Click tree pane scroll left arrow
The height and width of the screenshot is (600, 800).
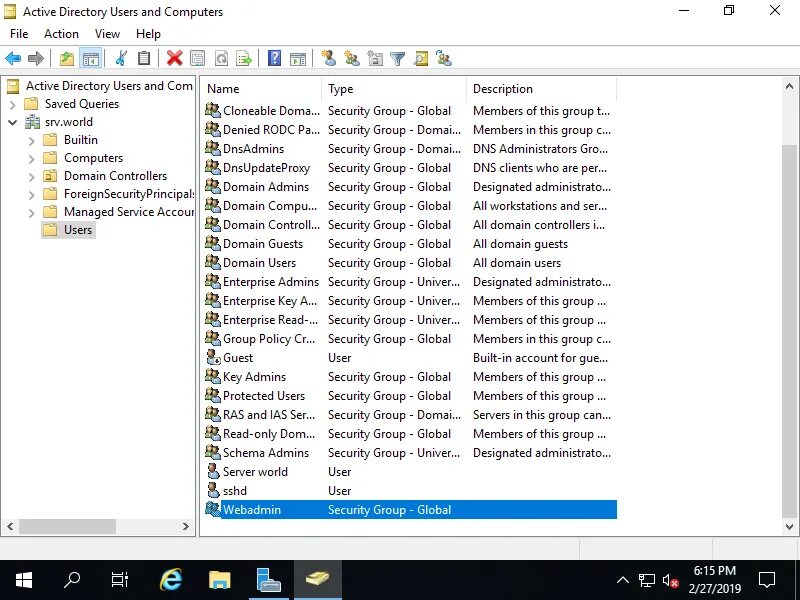click(10, 526)
